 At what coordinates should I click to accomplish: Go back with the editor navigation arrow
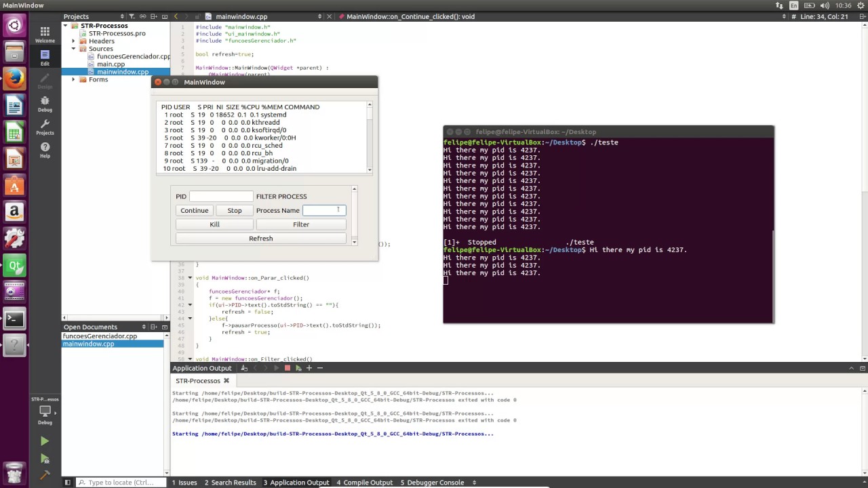coord(176,16)
